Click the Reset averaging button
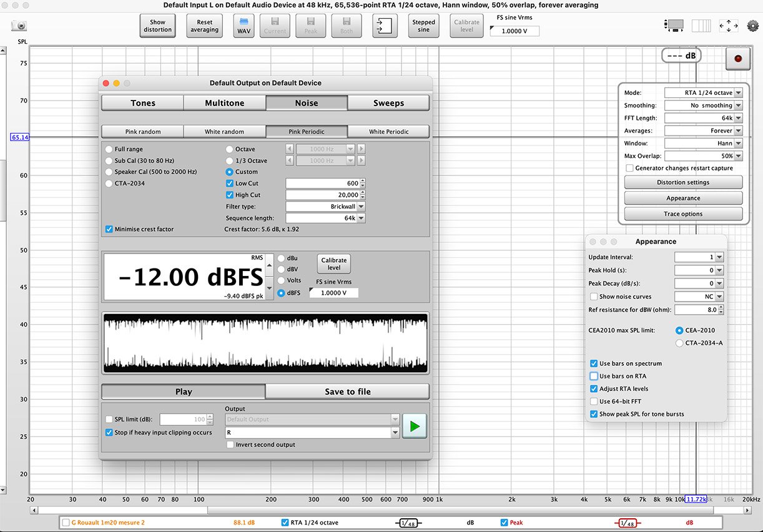 coord(204,26)
